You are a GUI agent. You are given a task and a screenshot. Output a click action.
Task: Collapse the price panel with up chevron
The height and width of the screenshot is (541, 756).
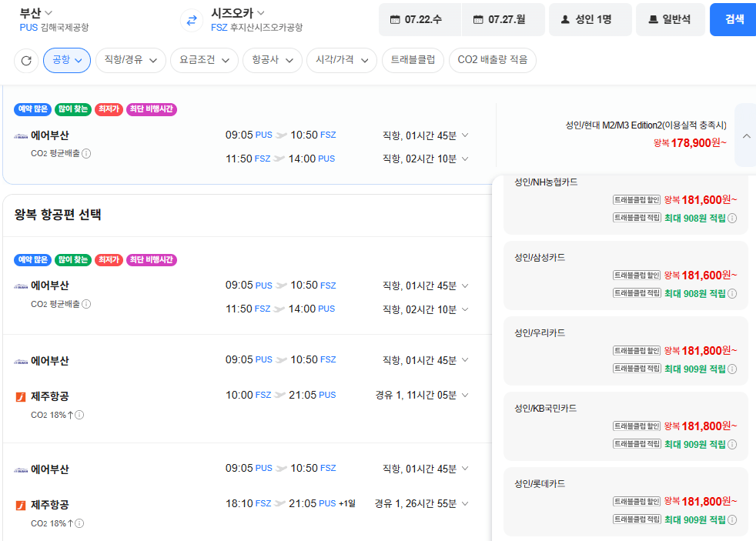pos(746,136)
